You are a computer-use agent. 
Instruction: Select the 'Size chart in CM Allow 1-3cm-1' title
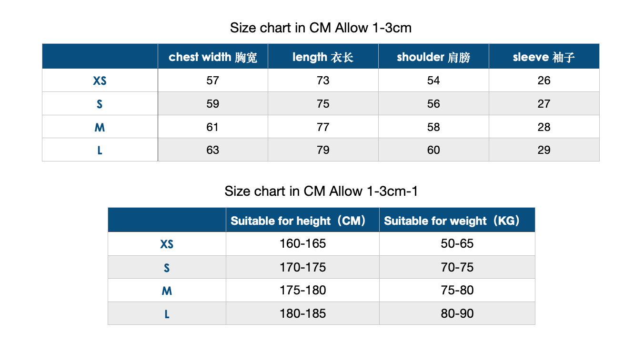(x=321, y=191)
